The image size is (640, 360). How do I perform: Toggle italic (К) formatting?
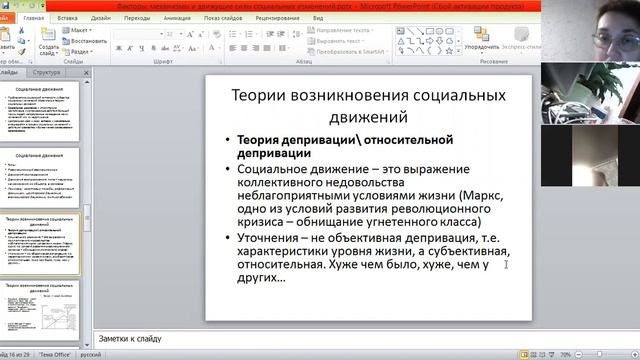(x=130, y=48)
